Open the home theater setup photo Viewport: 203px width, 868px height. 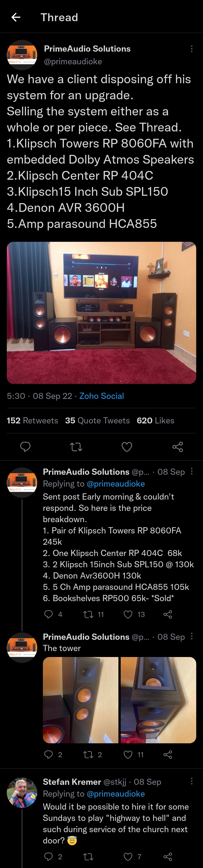[101, 313]
